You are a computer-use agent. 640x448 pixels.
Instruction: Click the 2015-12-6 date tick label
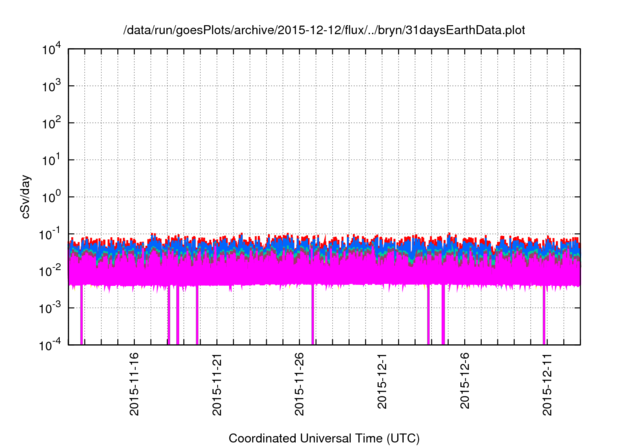pyautogui.click(x=464, y=380)
